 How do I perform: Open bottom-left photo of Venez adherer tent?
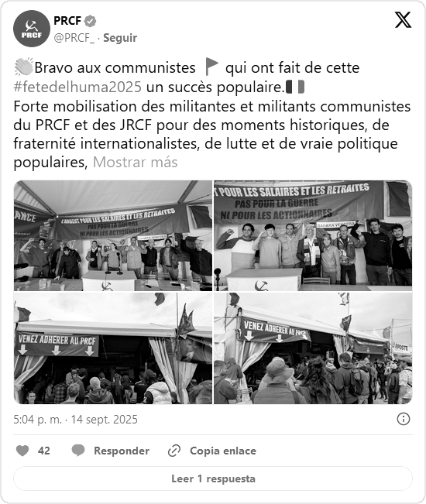pyautogui.click(x=113, y=348)
